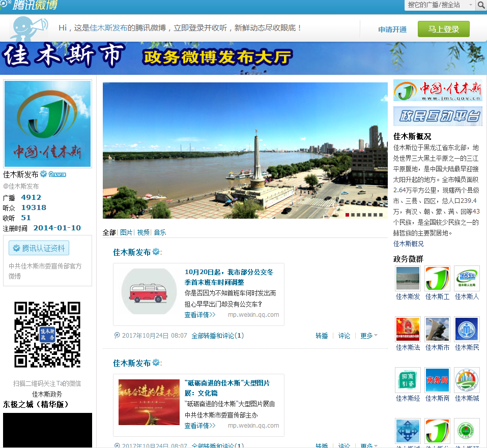
Task: Click 转播 on the first post
Action: point(322,336)
